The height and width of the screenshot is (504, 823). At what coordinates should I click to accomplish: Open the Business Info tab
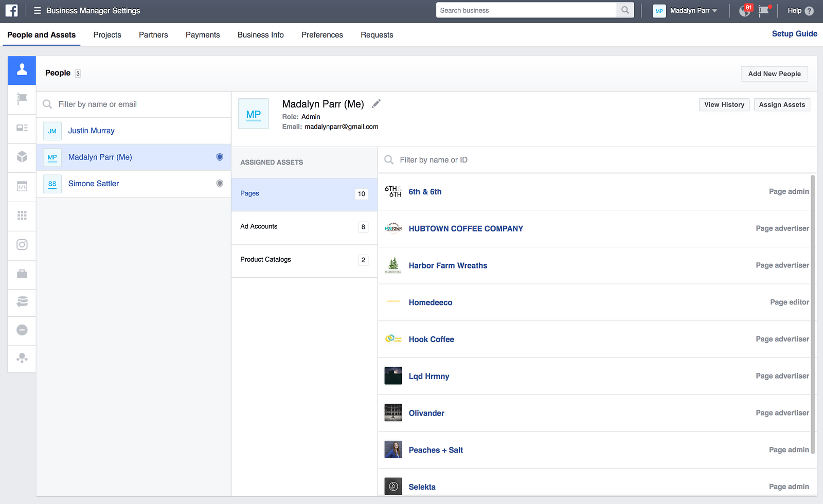point(260,35)
